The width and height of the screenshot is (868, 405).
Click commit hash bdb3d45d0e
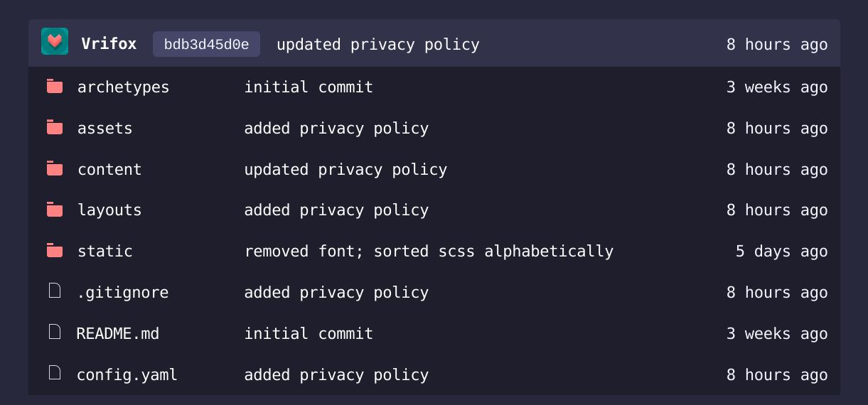point(206,44)
